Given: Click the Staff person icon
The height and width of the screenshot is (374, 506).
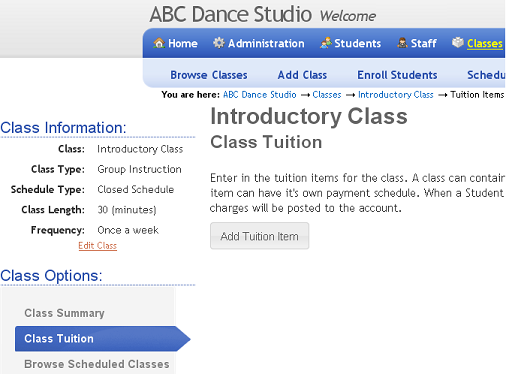Looking at the screenshot, I should [402, 43].
